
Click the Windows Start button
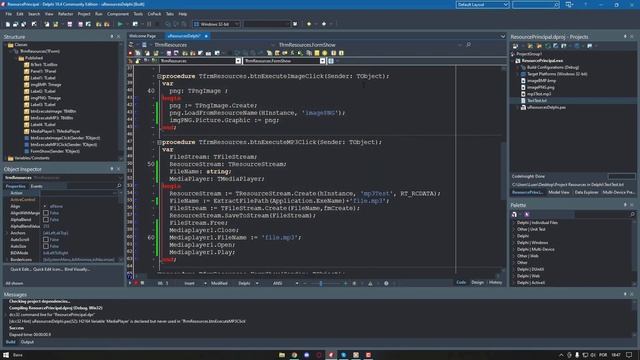(x=6, y=355)
